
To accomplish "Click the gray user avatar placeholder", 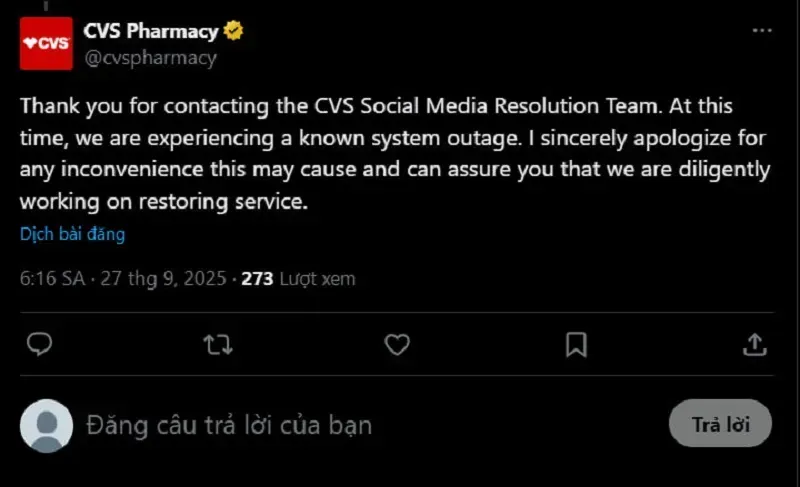I will coord(46,425).
